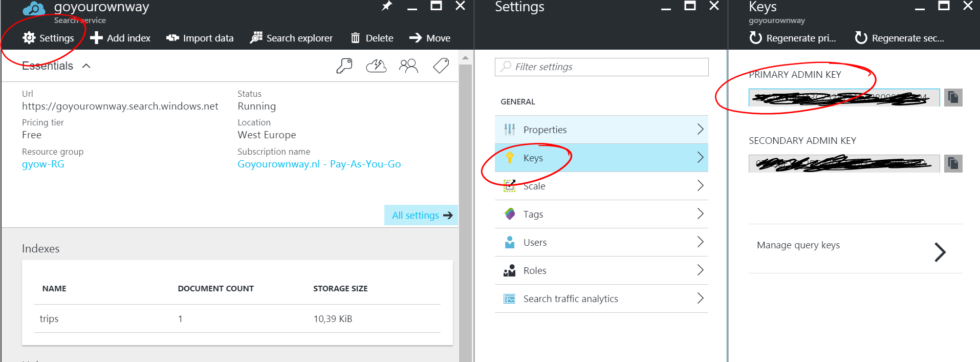Click the Tags colored tag icon

(510, 214)
